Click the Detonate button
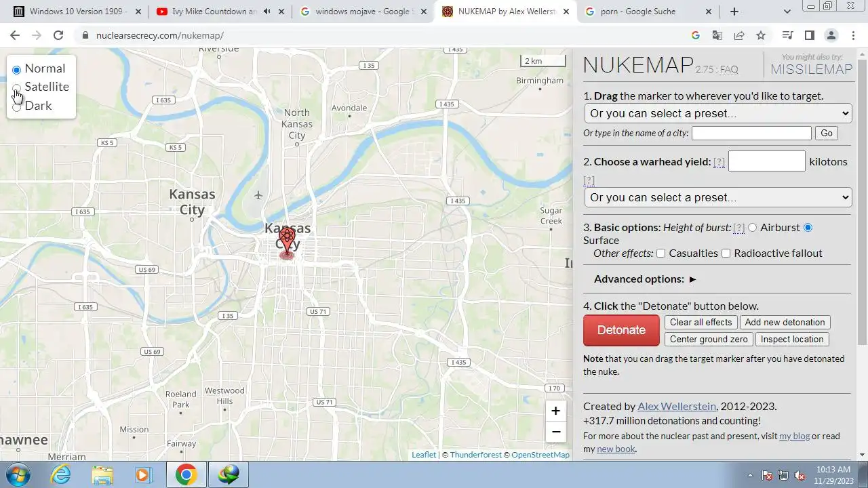This screenshot has width=868, height=488. pyautogui.click(x=621, y=330)
